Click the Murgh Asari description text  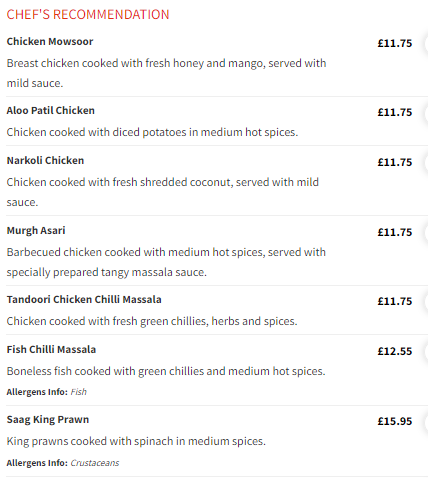tap(166, 262)
